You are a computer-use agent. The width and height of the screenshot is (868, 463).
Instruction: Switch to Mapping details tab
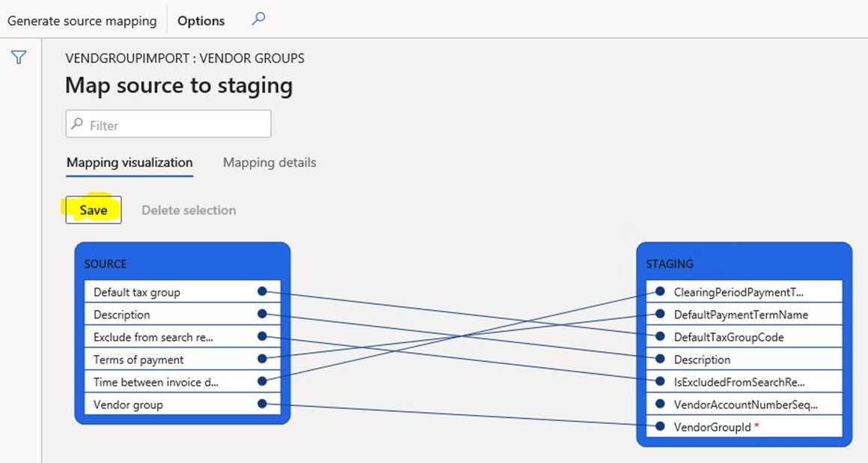click(270, 163)
